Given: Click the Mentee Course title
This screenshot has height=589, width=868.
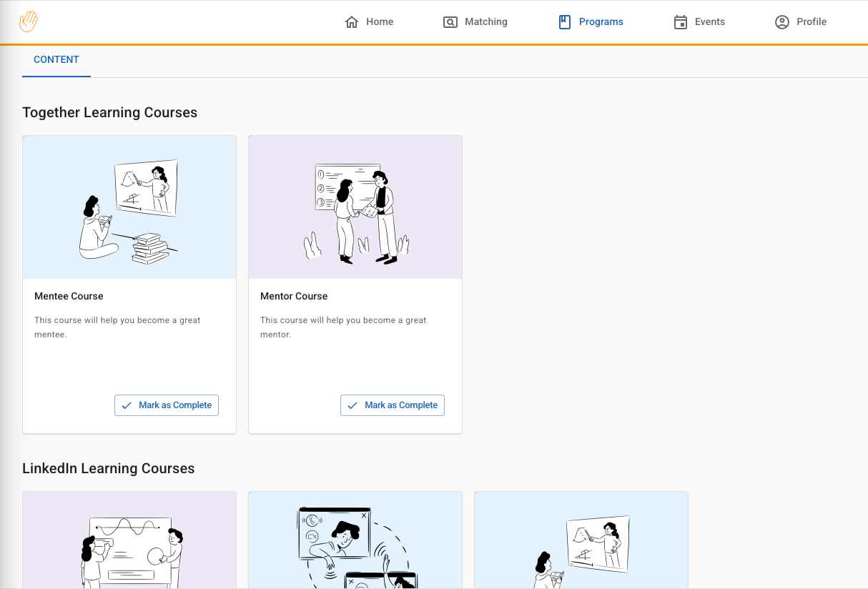Looking at the screenshot, I should (x=69, y=296).
